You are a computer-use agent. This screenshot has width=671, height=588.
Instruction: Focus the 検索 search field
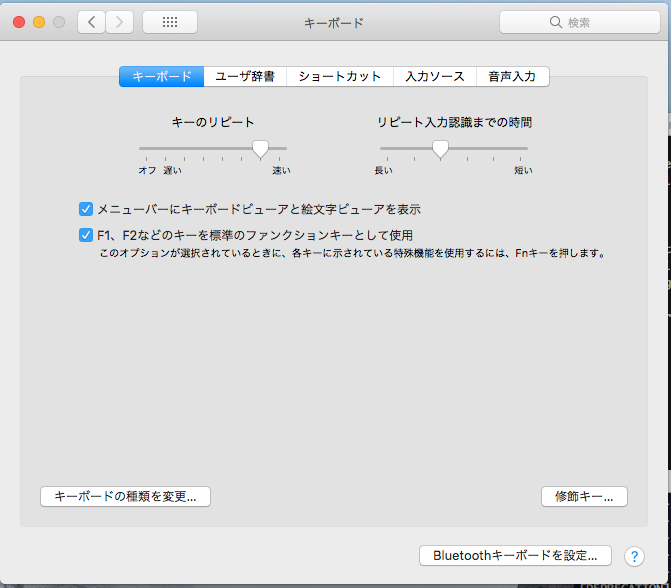580,22
